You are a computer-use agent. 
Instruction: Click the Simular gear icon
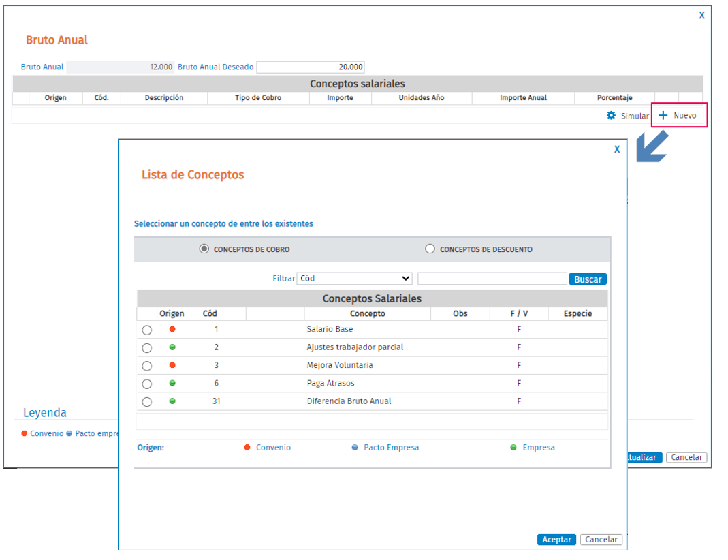point(611,116)
